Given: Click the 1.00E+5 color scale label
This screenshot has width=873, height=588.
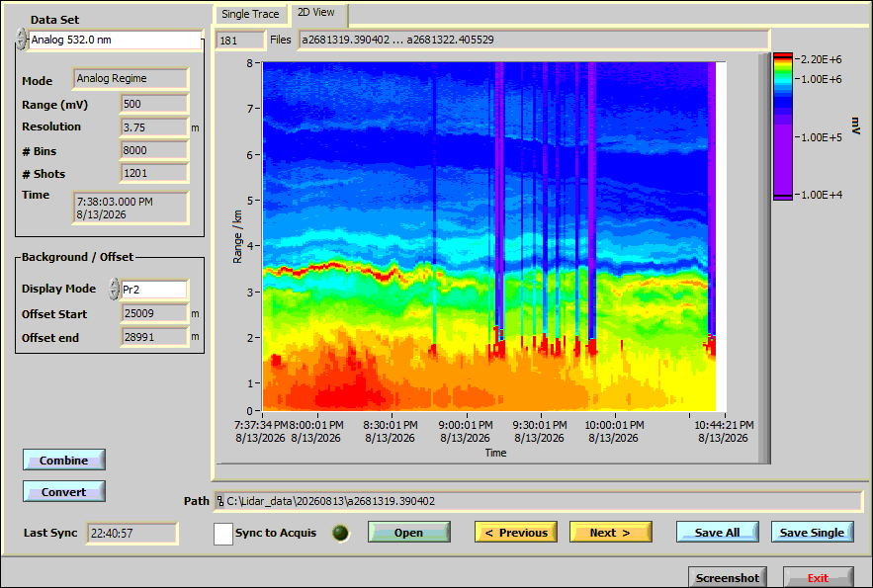Looking at the screenshot, I should [822, 137].
